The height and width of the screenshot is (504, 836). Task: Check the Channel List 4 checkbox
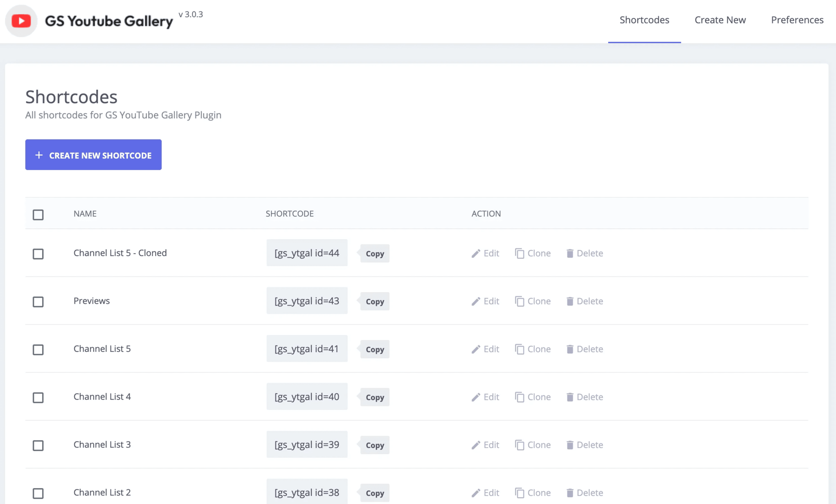tap(38, 397)
